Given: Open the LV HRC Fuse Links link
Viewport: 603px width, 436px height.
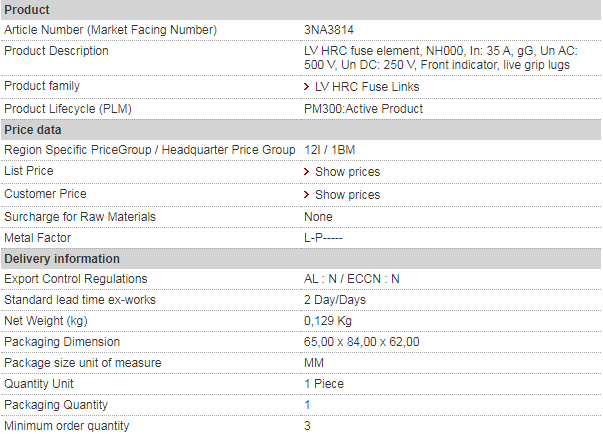Looking at the screenshot, I should pos(367,87).
